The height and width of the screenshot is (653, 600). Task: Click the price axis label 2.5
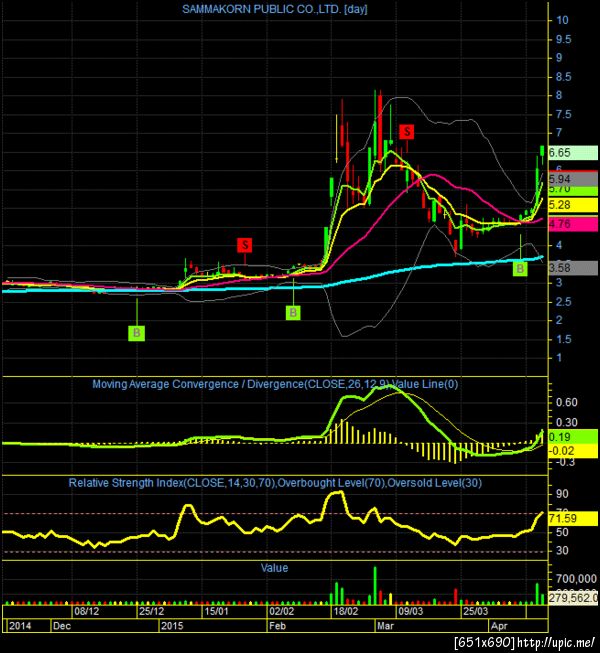pyautogui.click(x=563, y=302)
